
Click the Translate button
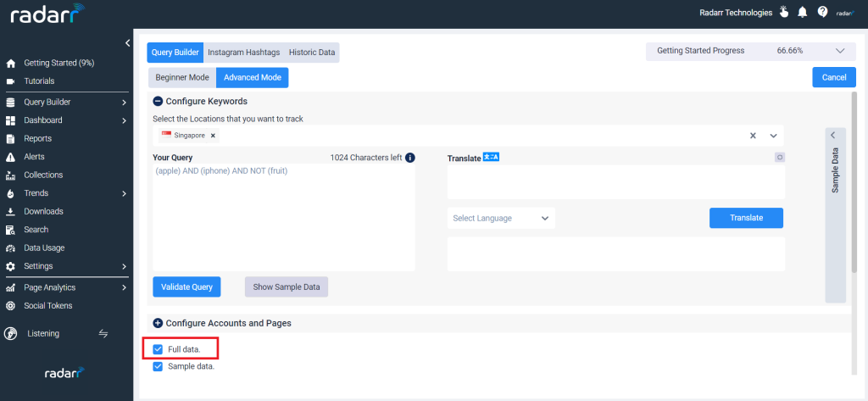point(746,218)
